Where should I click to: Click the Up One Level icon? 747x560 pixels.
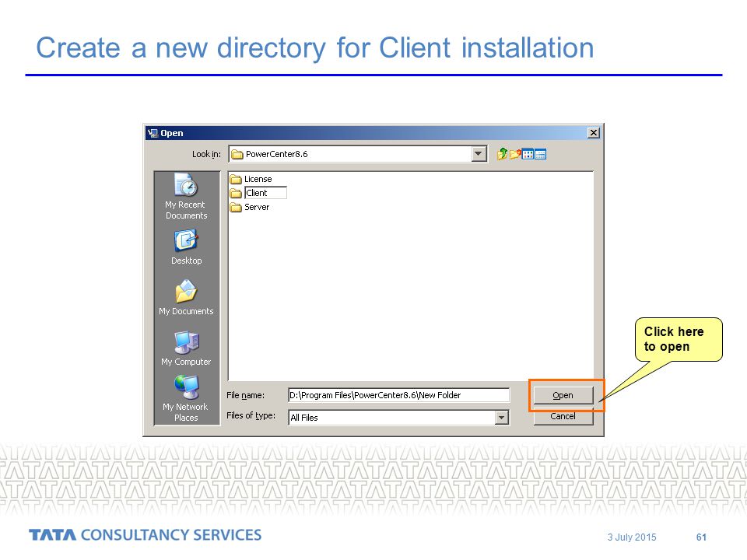[502, 154]
